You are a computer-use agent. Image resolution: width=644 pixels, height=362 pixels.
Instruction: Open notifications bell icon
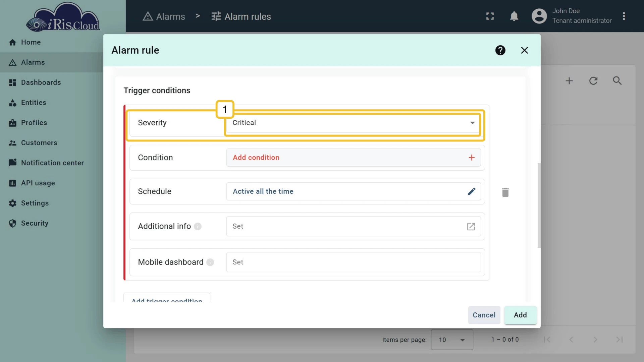point(514,16)
